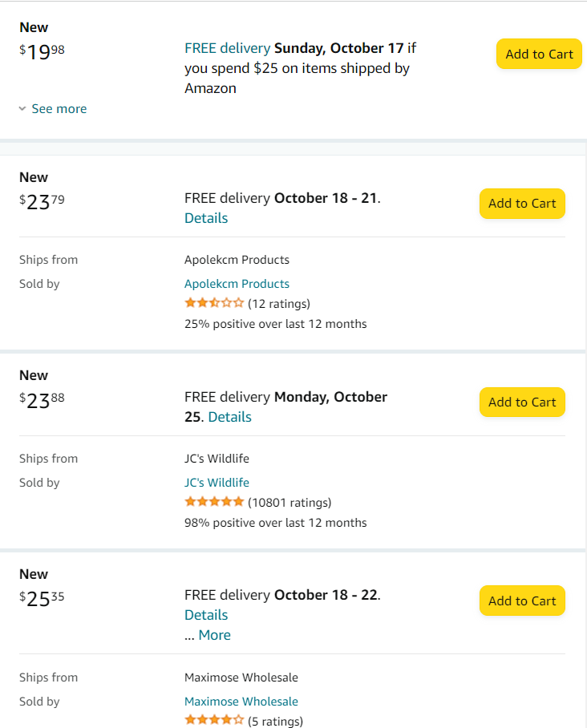This screenshot has width=587, height=728.
Task: Open Details for October 18 - 22 delivery
Action: tap(206, 615)
